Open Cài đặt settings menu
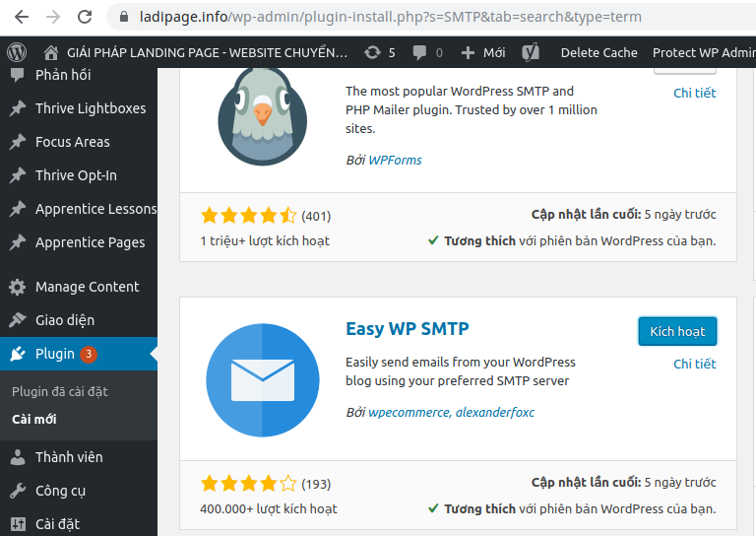Screen dimensions: 756x536 (57, 524)
